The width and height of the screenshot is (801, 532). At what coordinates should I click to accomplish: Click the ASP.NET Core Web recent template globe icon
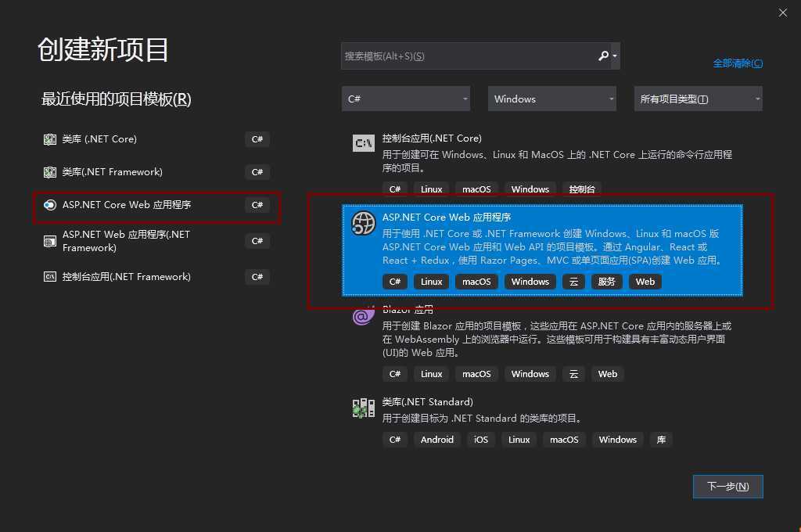click(x=49, y=205)
